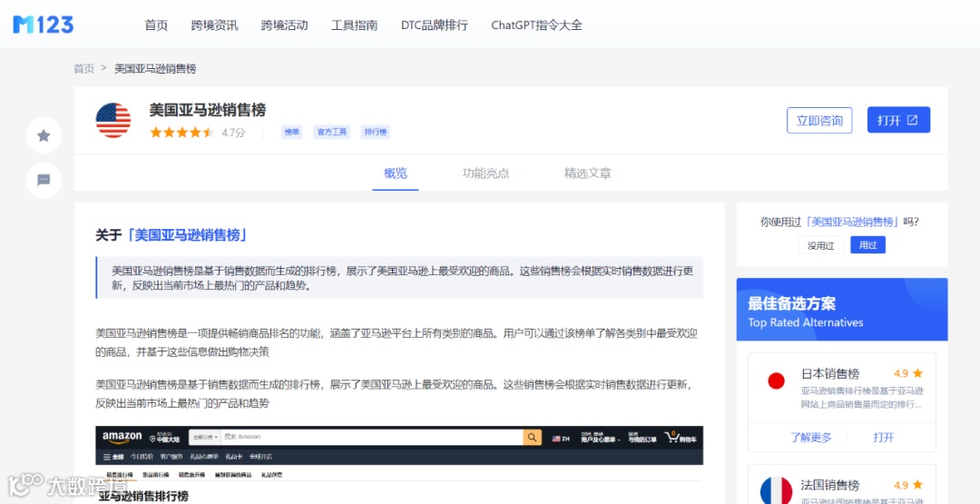980x504 pixels.
Task: Select the 官方工具 tag
Action: tap(332, 132)
